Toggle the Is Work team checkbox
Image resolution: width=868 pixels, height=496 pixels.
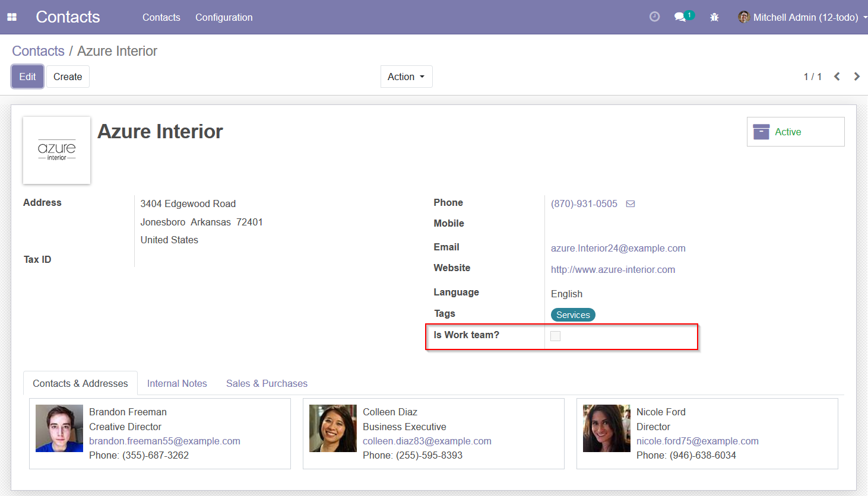556,336
